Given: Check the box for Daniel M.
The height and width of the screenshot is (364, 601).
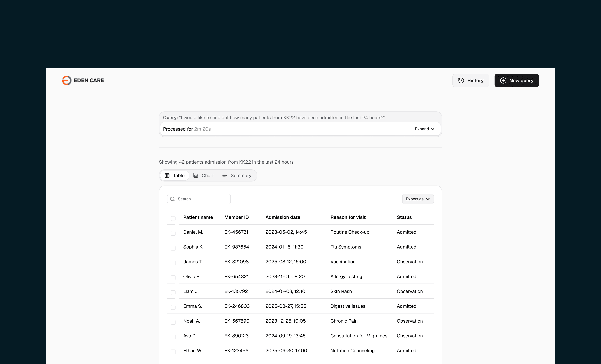Looking at the screenshot, I should coord(173,233).
